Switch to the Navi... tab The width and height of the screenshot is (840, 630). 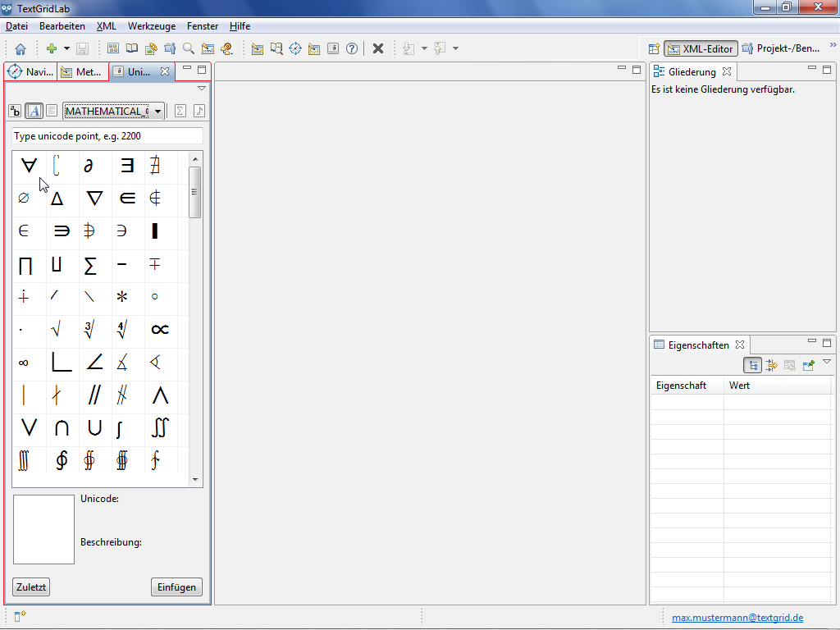31,72
